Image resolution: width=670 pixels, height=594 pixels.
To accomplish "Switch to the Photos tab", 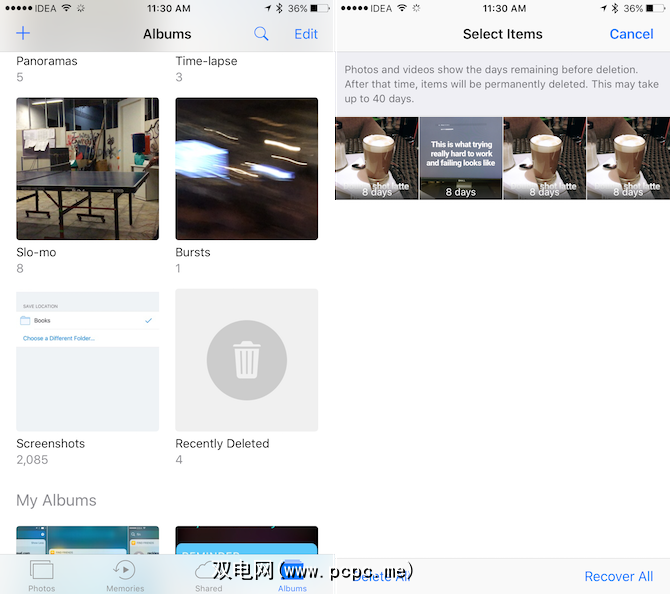I will pos(41,576).
